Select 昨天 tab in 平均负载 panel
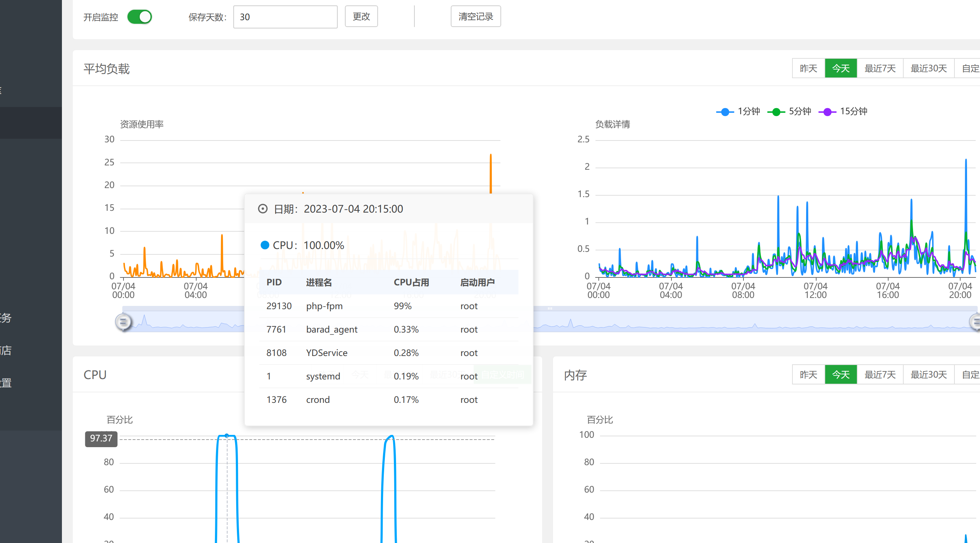The width and height of the screenshot is (980, 543). coord(808,68)
